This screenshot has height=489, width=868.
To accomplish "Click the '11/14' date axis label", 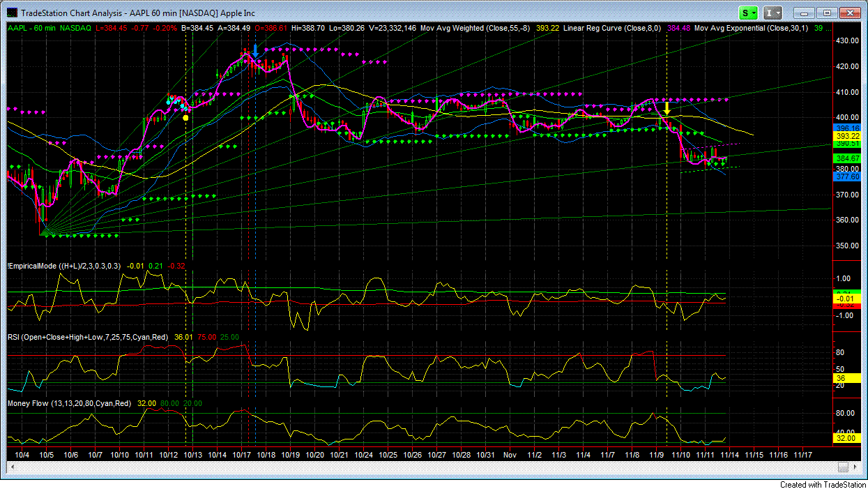I will (730, 454).
